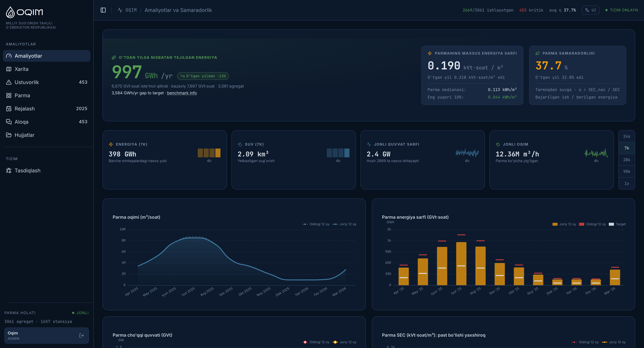Click the leaf icon in Parma Samaradorligi card

pos(538,53)
